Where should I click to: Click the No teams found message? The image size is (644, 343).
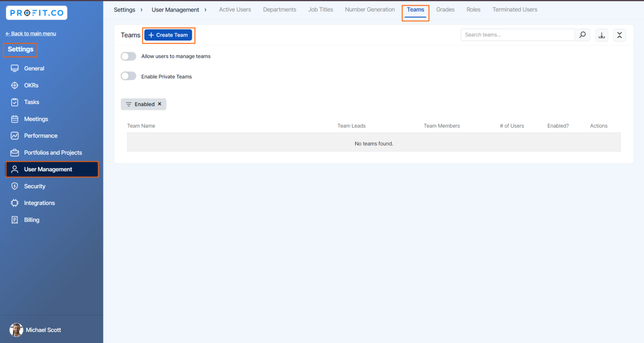coord(374,144)
